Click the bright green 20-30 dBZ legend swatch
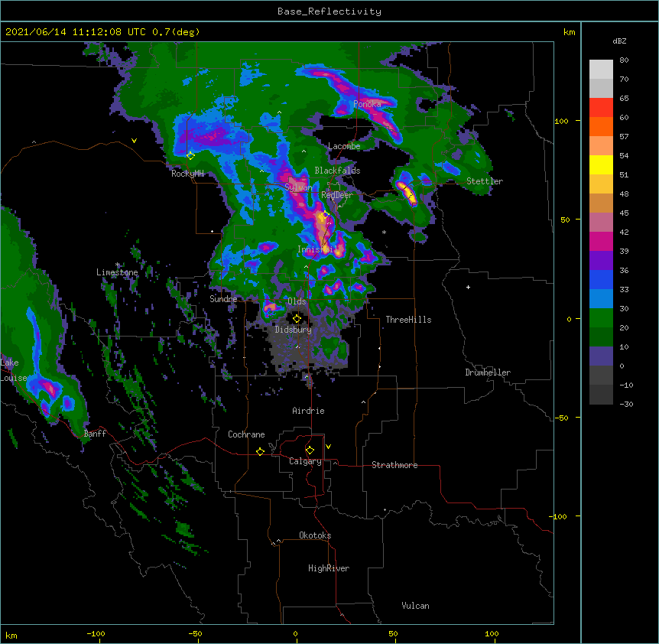 601,318
